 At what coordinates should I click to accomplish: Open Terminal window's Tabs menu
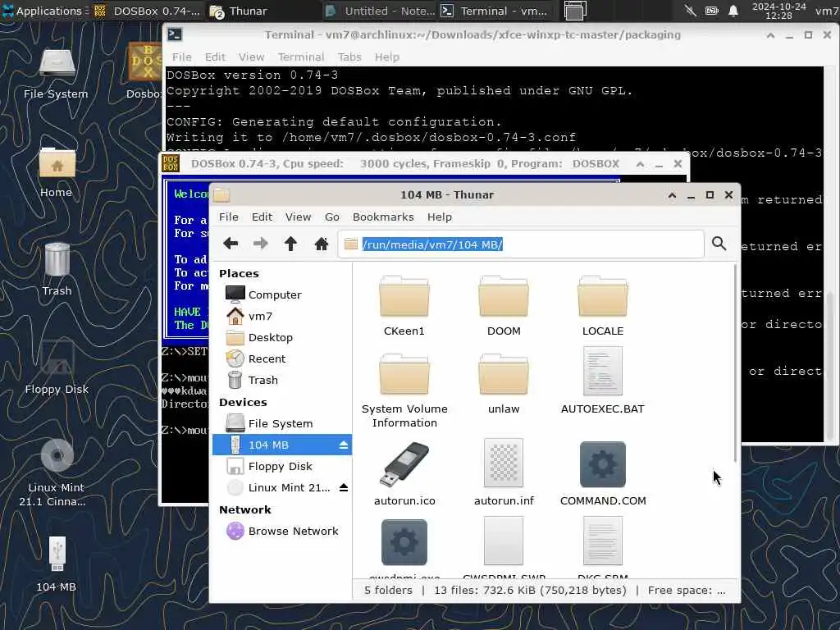pos(349,57)
